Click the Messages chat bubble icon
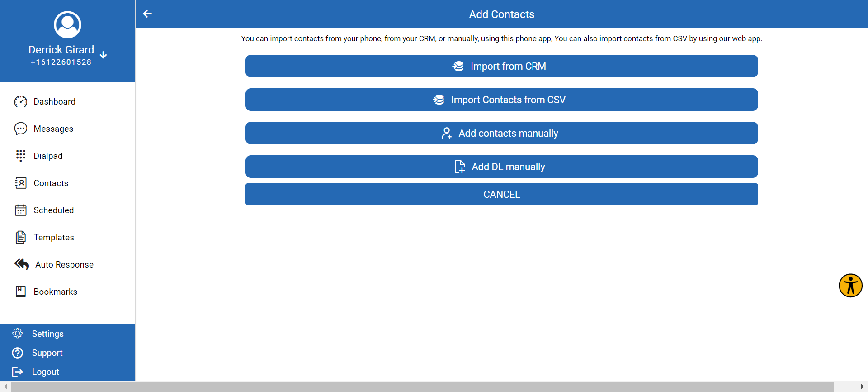Screen dimensions: 868x392 point(21,129)
